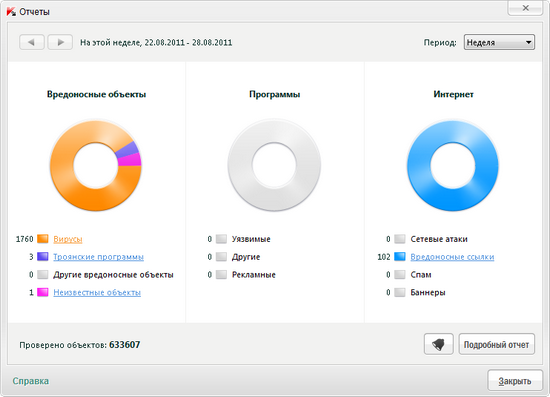
Task: Open the Вирусы link
Action: pos(68,239)
